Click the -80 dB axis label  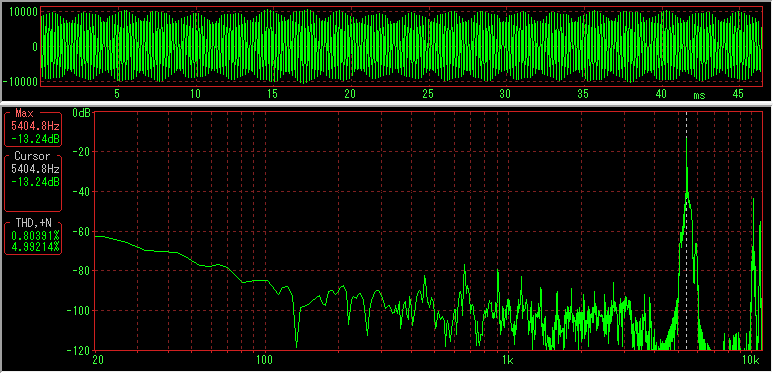[82, 271]
